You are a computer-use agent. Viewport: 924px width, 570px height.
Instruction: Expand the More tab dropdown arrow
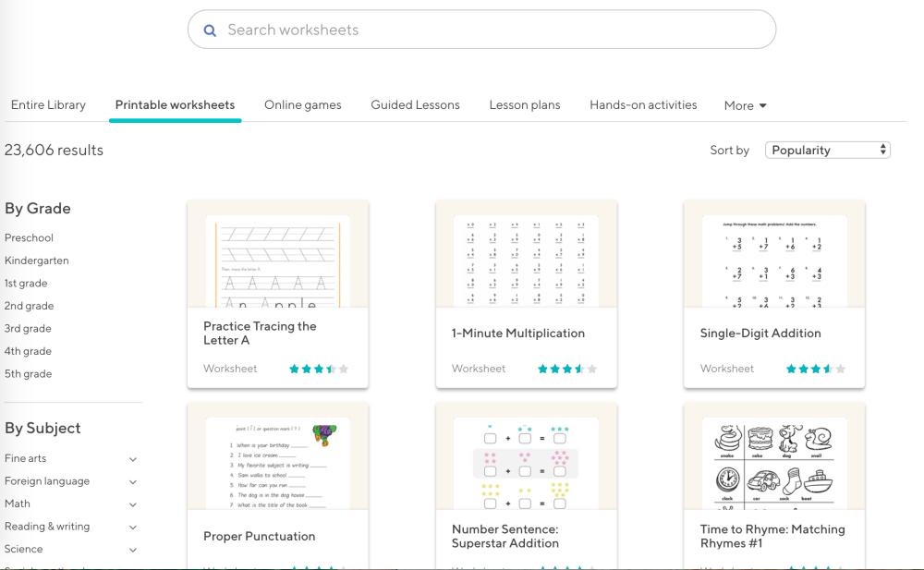(763, 106)
